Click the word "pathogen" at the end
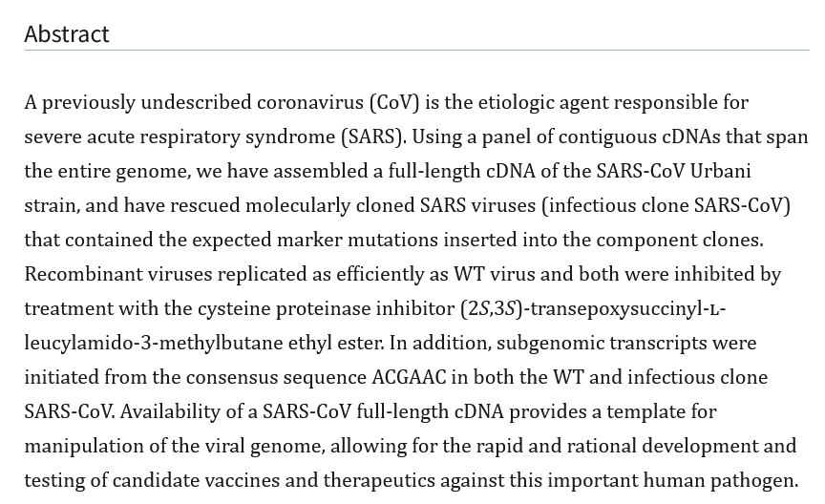This screenshot has height=504, width=825. point(760,480)
